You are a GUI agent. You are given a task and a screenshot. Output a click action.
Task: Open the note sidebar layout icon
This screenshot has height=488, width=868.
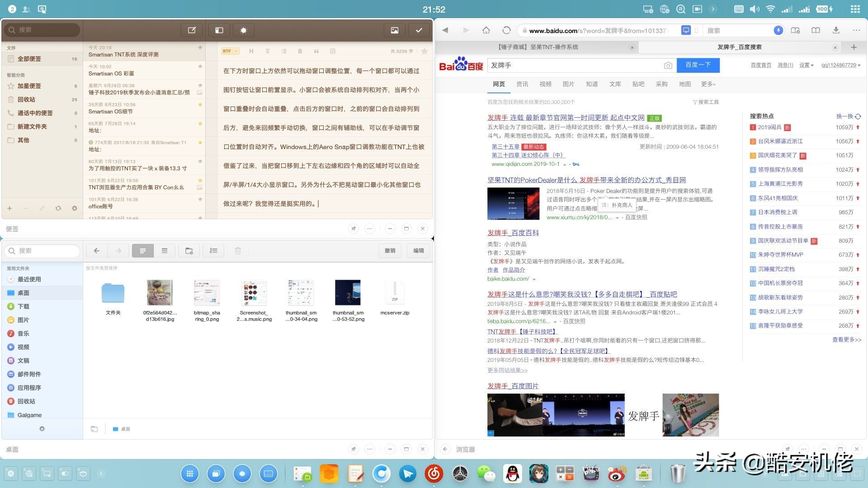click(x=219, y=30)
